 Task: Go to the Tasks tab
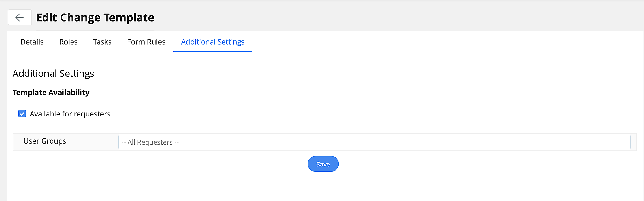(x=102, y=42)
